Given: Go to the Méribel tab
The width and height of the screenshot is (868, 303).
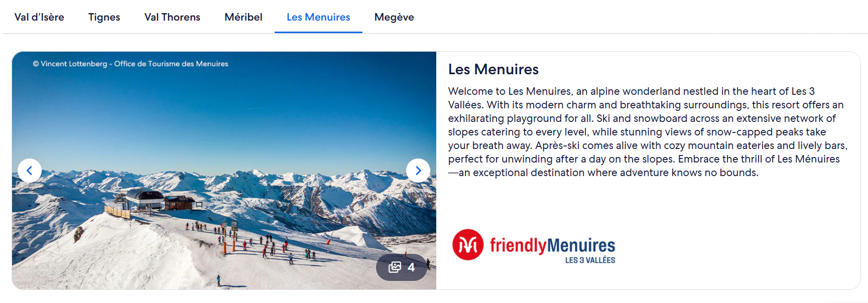Looking at the screenshot, I should [x=243, y=17].
